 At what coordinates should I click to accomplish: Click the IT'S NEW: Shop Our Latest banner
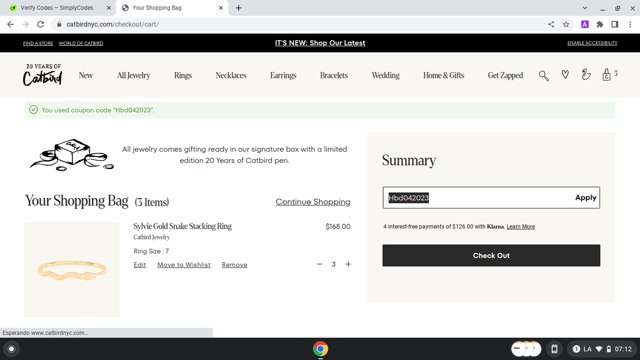[320, 43]
